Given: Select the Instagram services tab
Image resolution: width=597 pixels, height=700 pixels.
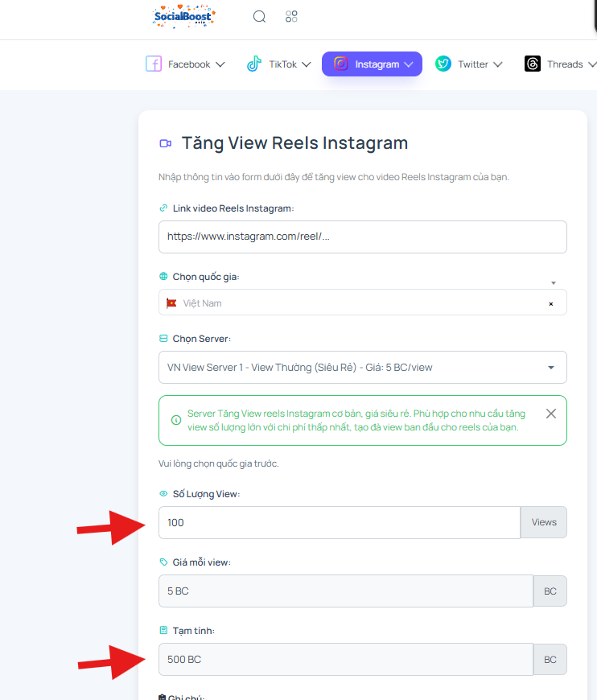Looking at the screenshot, I should (372, 64).
